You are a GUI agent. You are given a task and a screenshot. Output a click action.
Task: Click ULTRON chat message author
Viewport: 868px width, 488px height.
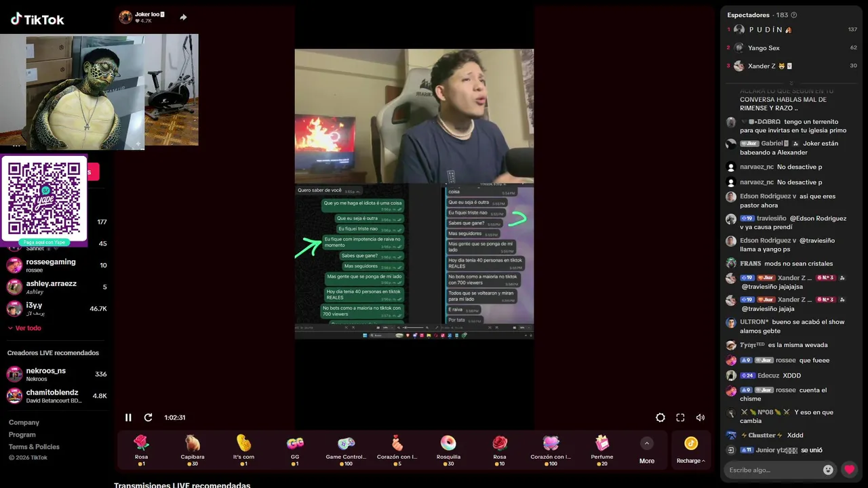click(x=754, y=322)
